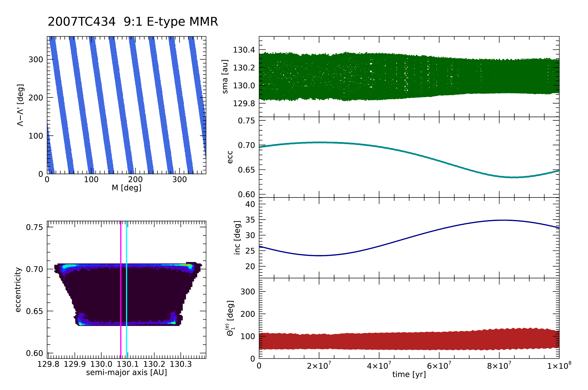The height and width of the screenshot is (390, 588).
Task: Click the 'time [yr]' axis label
Action: pyautogui.click(x=409, y=374)
